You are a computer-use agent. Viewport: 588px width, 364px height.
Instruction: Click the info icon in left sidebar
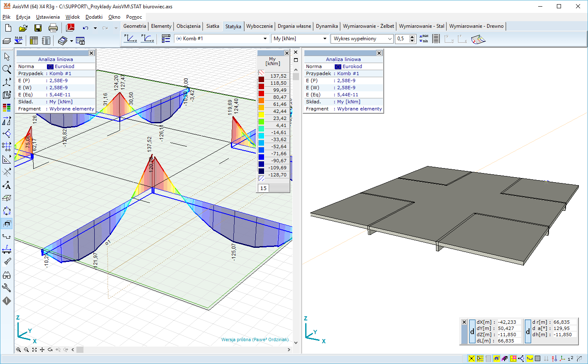pos(7,301)
